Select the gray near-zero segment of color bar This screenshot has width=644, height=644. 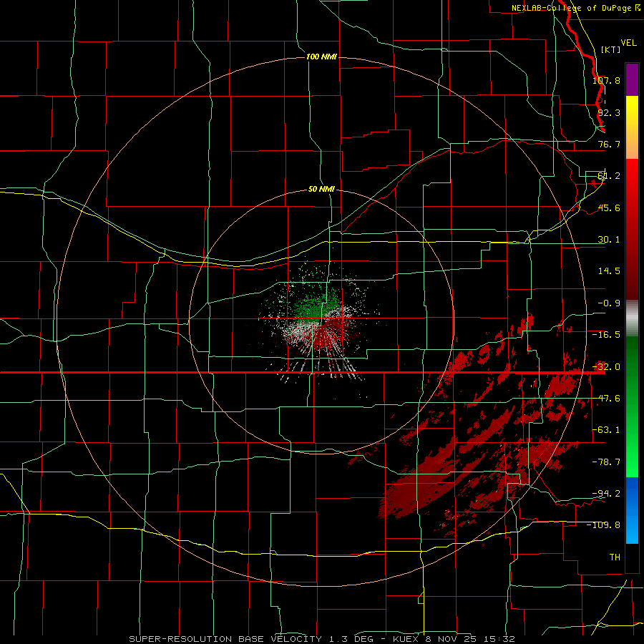(632, 318)
